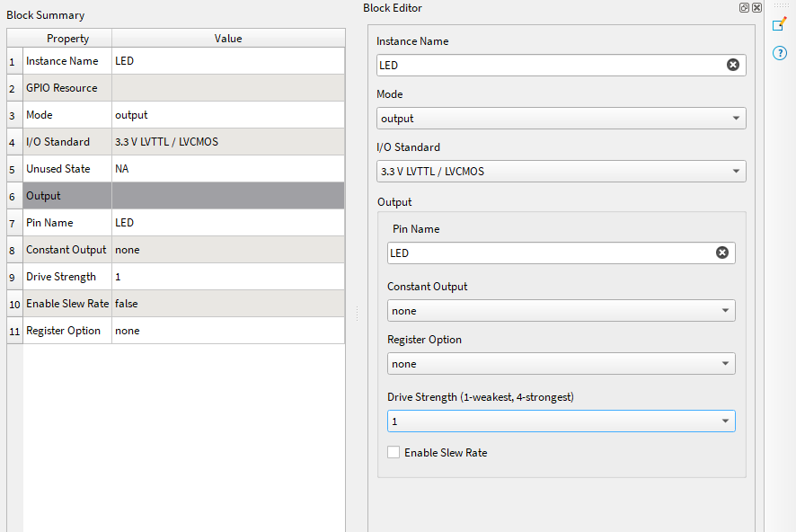Click the Pin Name input field
This screenshot has width=796, height=532.
click(548, 253)
